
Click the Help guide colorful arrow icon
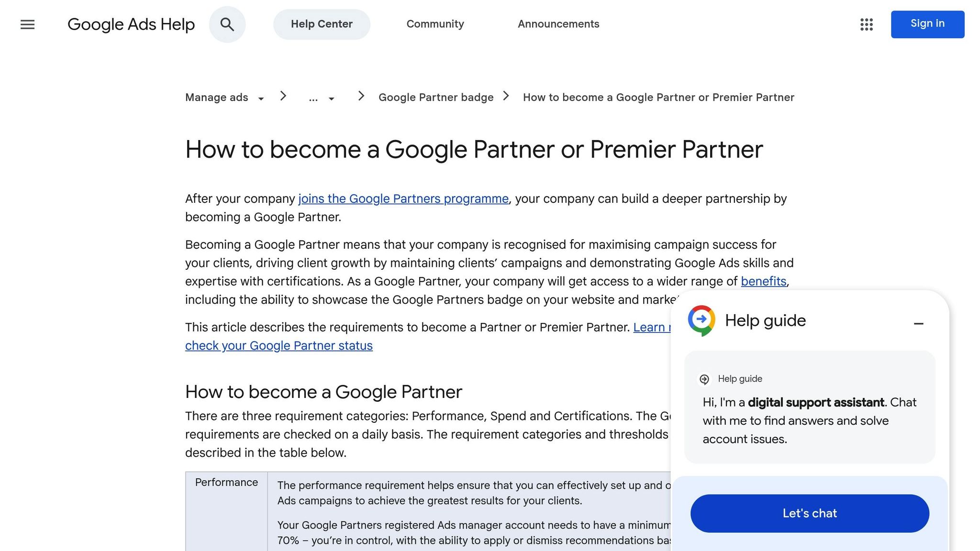pyautogui.click(x=702, y=320)
